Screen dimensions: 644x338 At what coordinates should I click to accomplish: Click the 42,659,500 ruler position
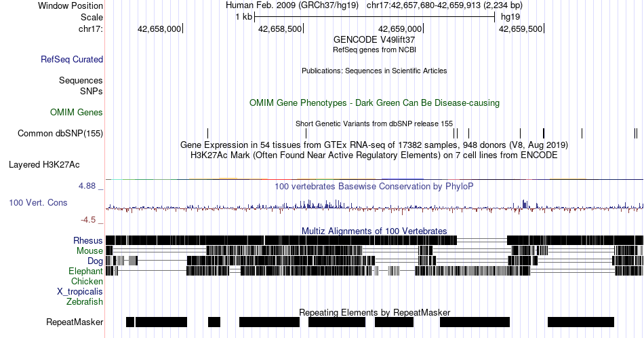[x=521, y=29]
